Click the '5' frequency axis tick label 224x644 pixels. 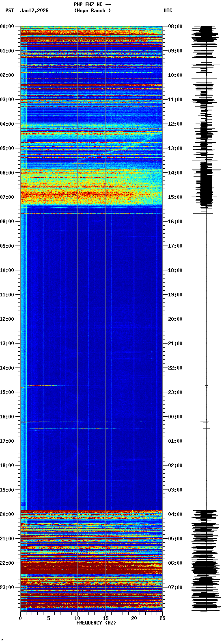point(49,618)
